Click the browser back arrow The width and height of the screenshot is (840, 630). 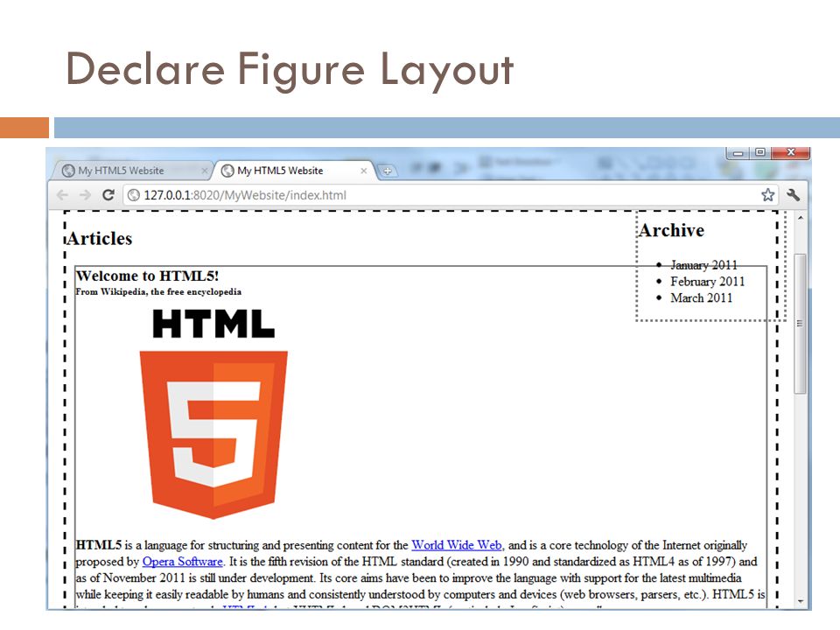(x=62, y=195)
